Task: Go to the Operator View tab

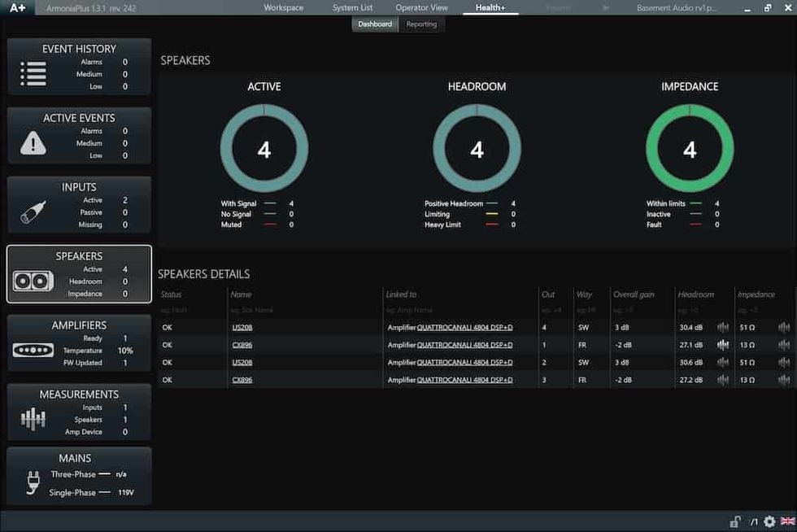Action: 421,7
